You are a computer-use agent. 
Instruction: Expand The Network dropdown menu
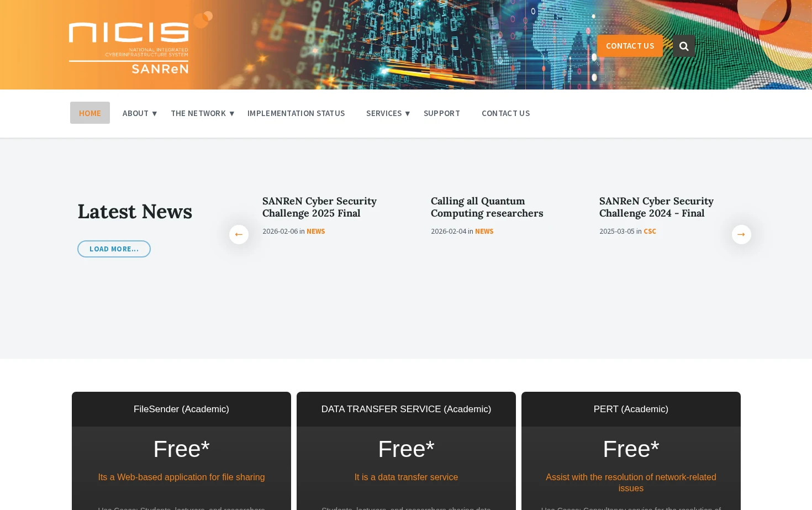click(203, 113)
